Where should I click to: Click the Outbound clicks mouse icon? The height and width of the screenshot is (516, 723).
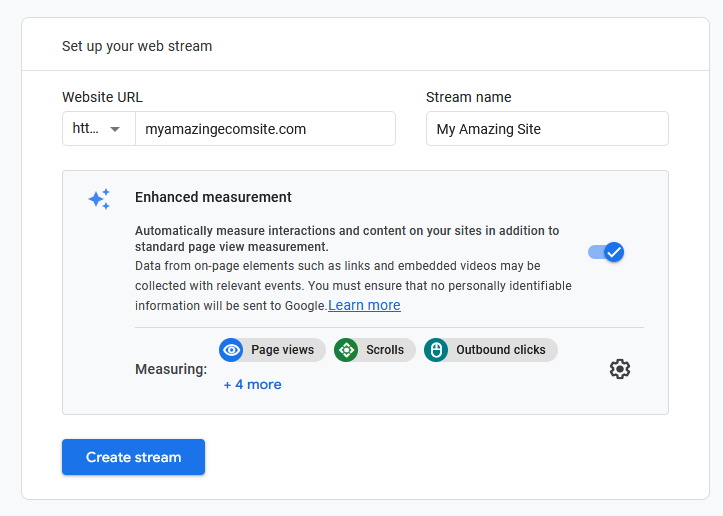(436, 350)
